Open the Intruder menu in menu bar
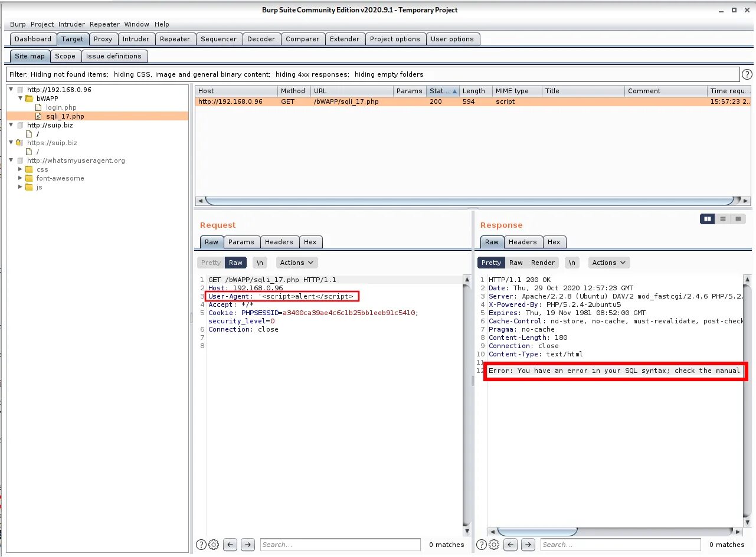756x557 pixels. [x=72, y=24]
